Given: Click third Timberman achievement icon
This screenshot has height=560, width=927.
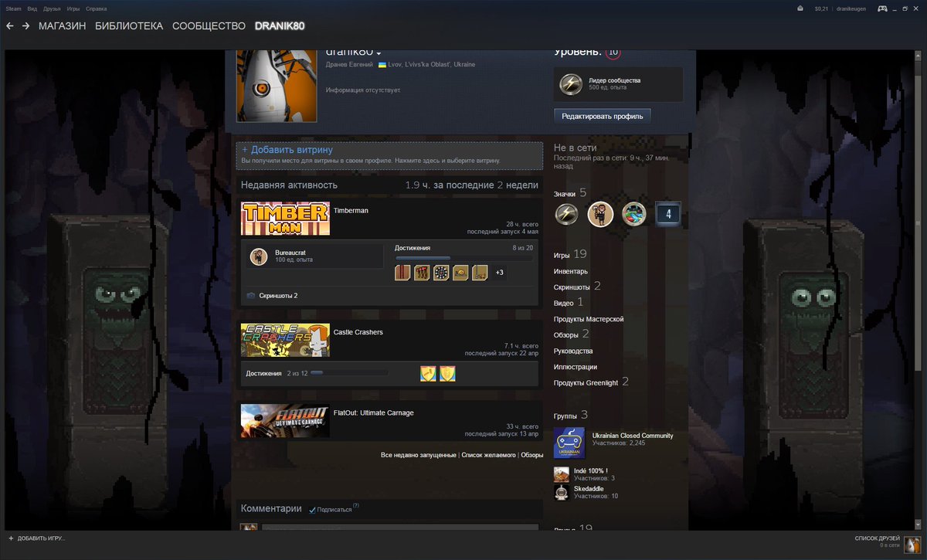Looking at the screenshot, I should tap(441, 272).
